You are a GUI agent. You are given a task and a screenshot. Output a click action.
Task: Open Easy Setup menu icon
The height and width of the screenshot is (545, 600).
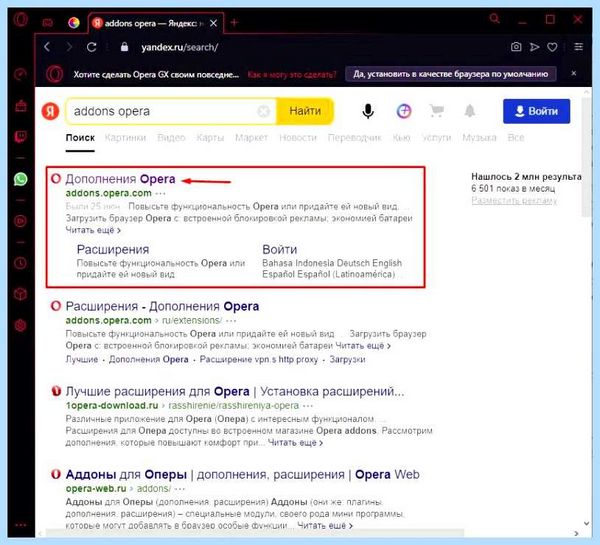coord(579,47)
